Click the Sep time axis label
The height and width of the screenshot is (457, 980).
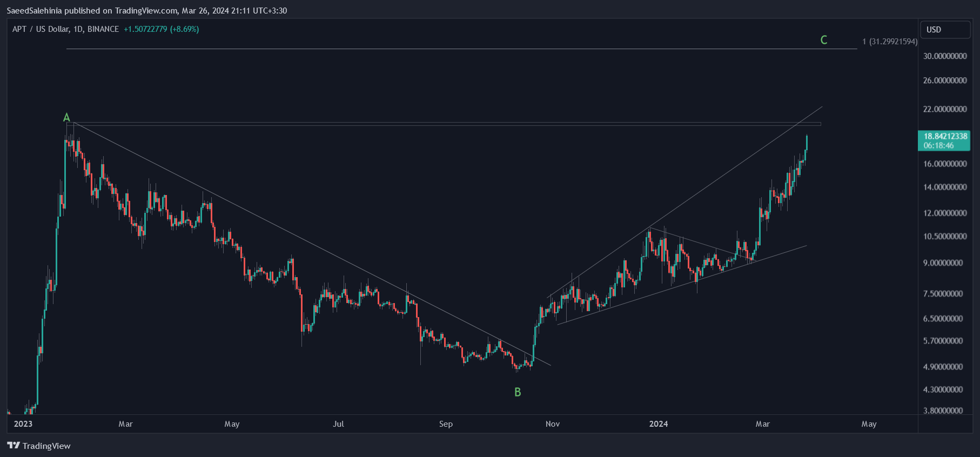446,424
